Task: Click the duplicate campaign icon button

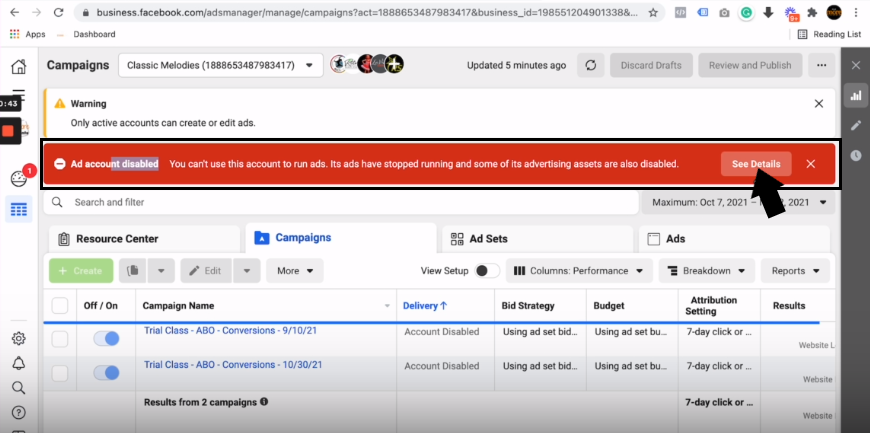Action: (133, 271)
